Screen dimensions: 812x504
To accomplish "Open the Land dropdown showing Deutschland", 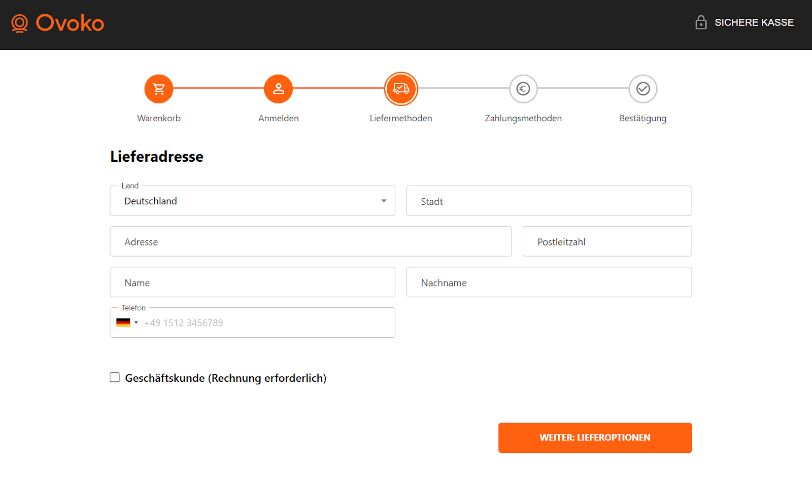I will pos(252,201).
